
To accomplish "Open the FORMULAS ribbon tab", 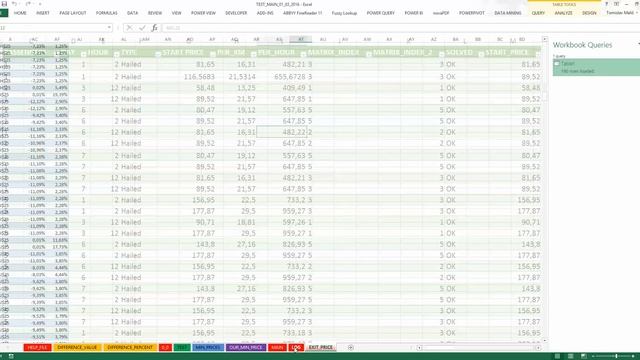I will (107, 13).
